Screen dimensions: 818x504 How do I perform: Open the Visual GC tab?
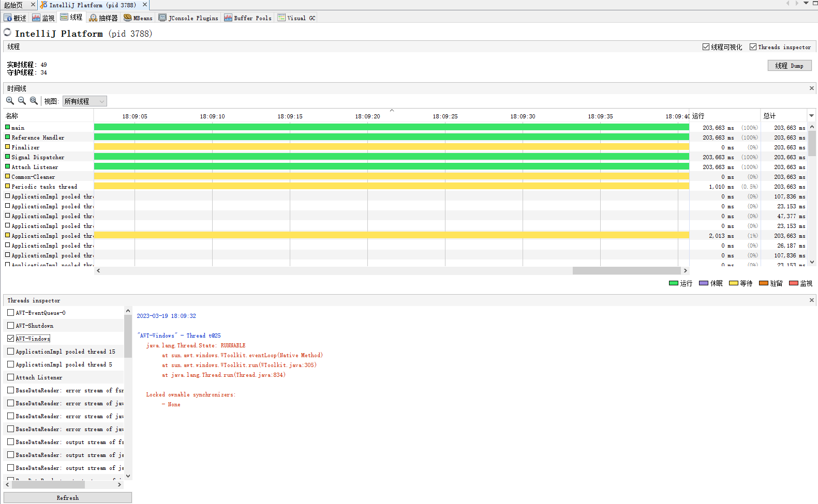pyautogui.click(x=296, y=18)
